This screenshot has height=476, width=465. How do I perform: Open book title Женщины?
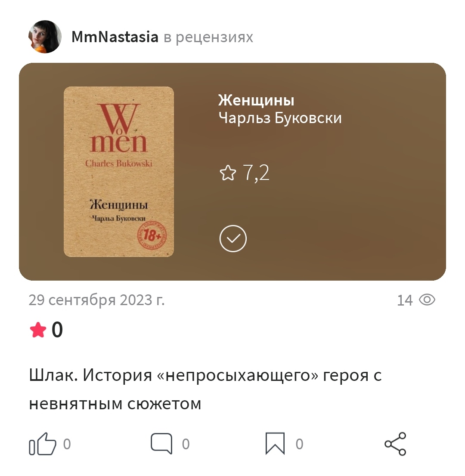(x=256, y=100)
